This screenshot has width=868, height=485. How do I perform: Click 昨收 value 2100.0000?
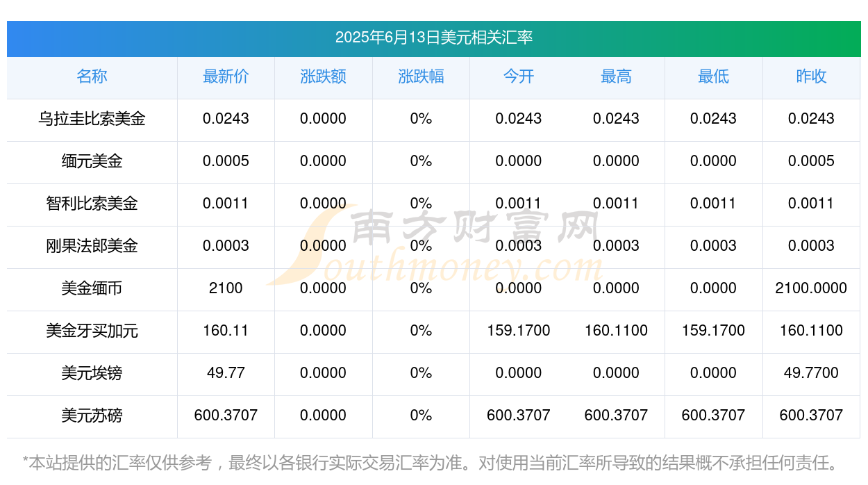pos(811,288)
